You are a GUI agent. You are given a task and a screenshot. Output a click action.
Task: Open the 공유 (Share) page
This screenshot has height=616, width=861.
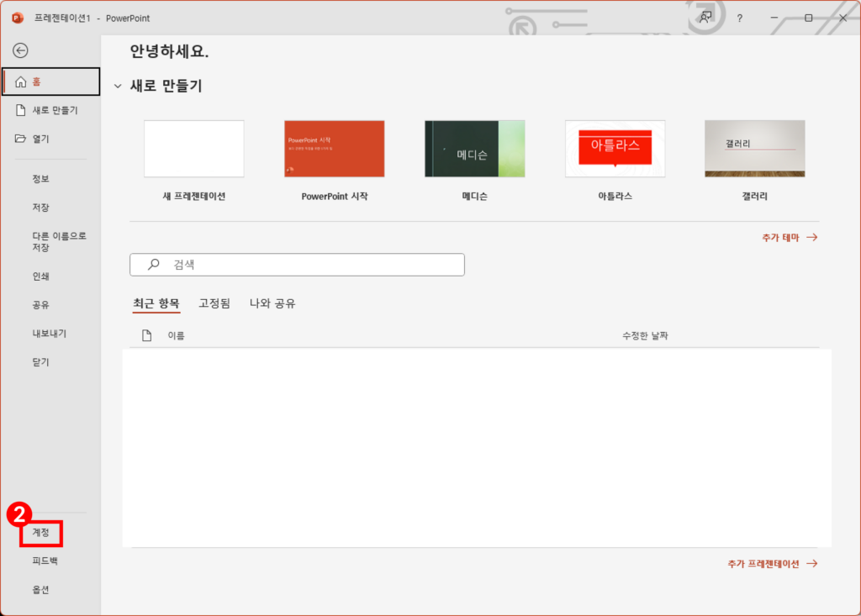[40, 305]
